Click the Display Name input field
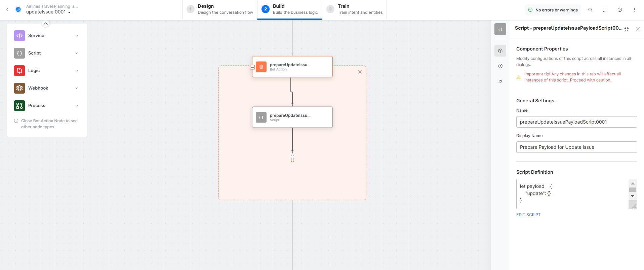The width and height of the screenshot is (644, 270). click(576, 147)
